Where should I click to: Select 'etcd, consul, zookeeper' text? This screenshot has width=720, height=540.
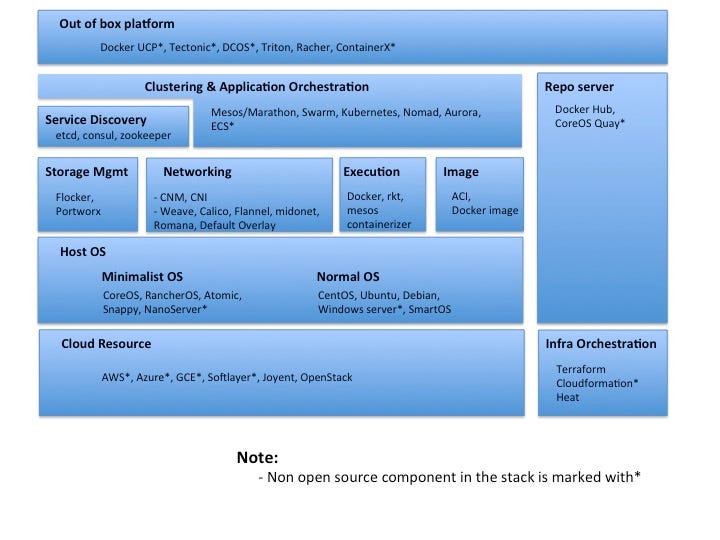coord(113,135)
